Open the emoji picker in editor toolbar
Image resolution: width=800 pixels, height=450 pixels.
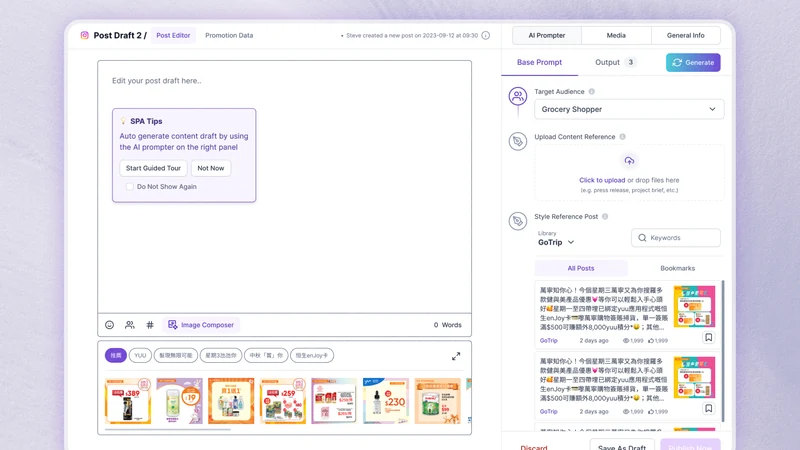tap(109, 325)
